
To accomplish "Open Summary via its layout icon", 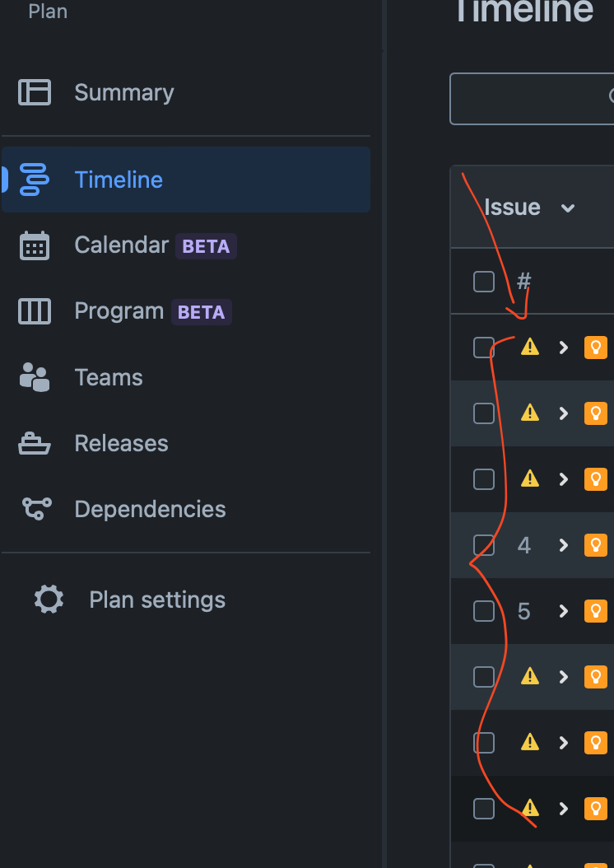I will pos(35,92).
